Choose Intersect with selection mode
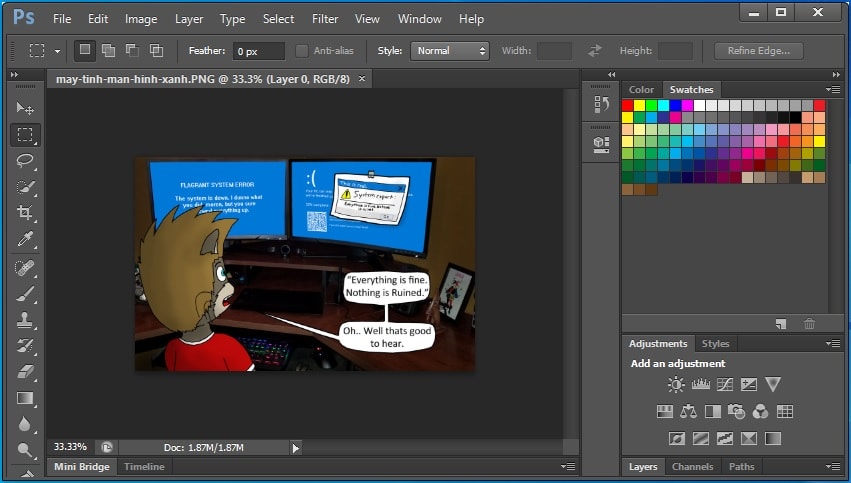851x483 pixels. click(156, 50)
